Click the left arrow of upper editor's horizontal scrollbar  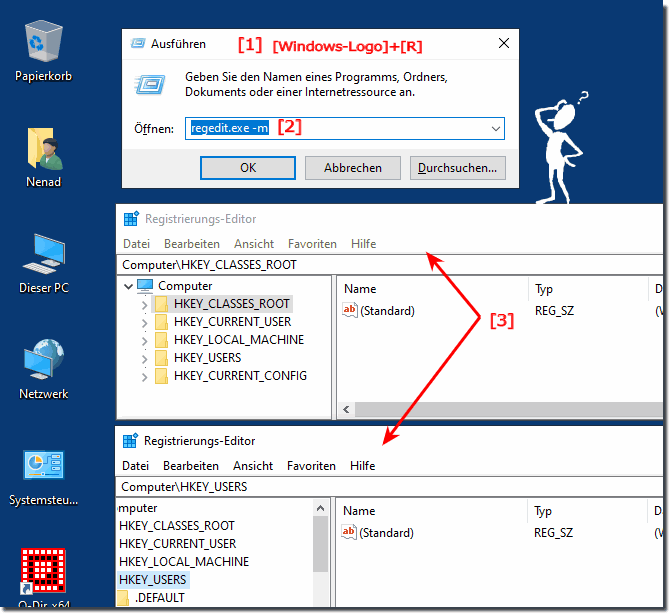pos(346,409)
